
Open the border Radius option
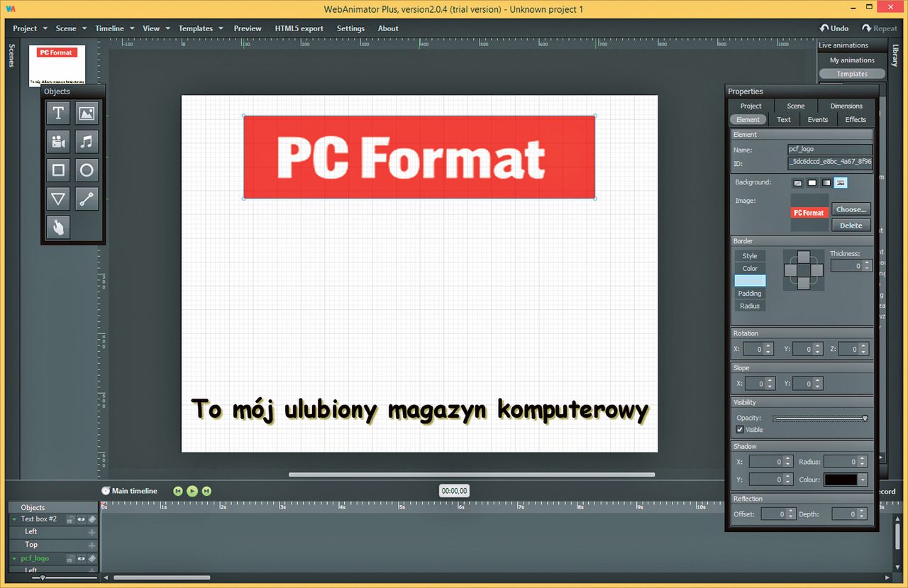[750, 306]
